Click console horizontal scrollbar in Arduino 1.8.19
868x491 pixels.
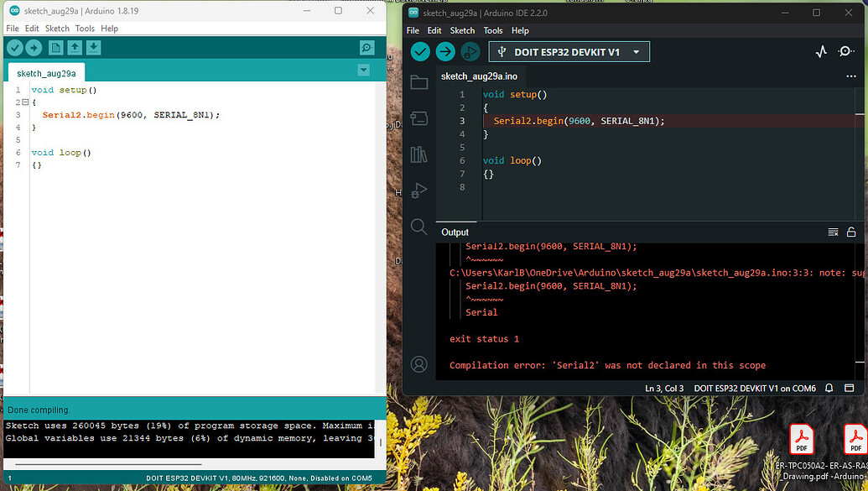(x=108, y=464)
